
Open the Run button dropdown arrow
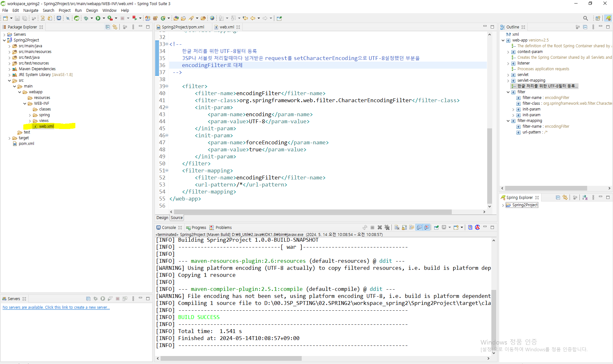104,18
